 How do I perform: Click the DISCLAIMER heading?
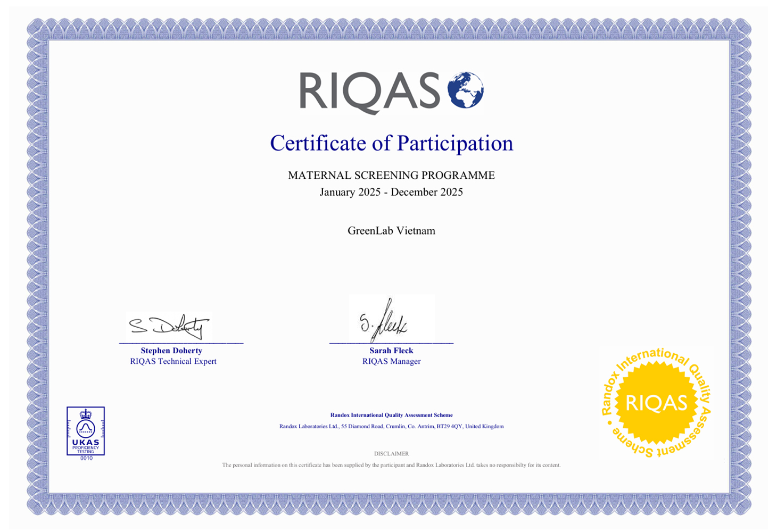(x=392, y=454)
